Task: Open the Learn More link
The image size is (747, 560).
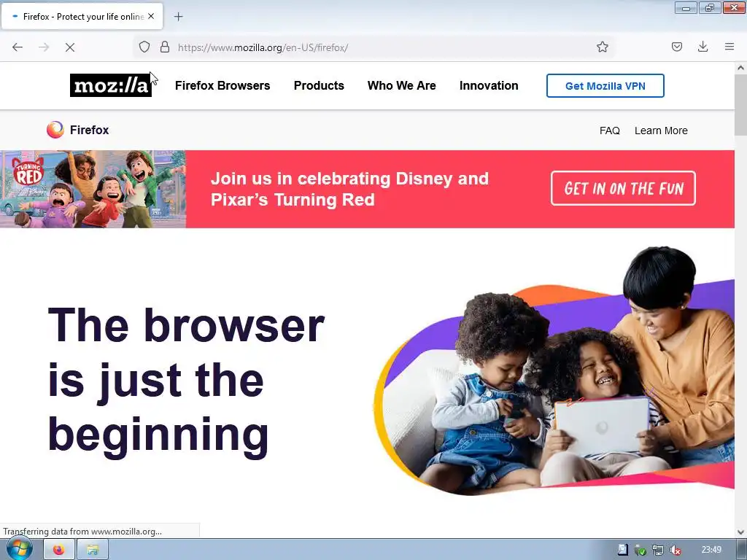Action: pos(661,131)
